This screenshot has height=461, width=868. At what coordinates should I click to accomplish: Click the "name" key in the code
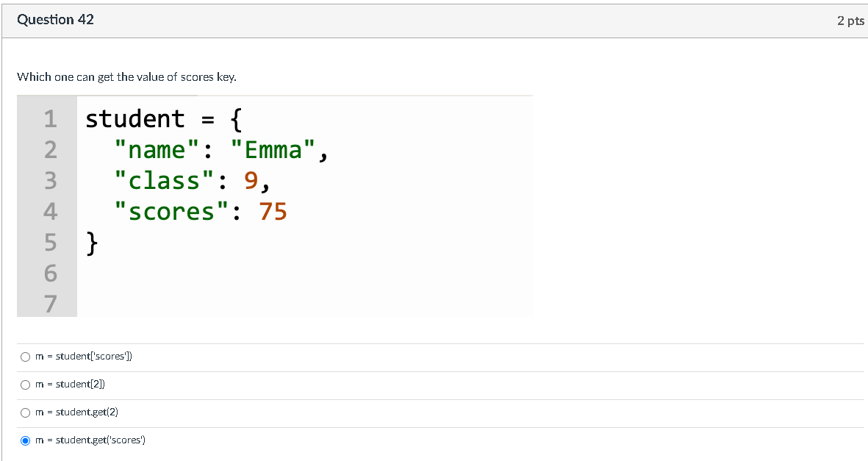pyautogui.click(x=157, y=149)
